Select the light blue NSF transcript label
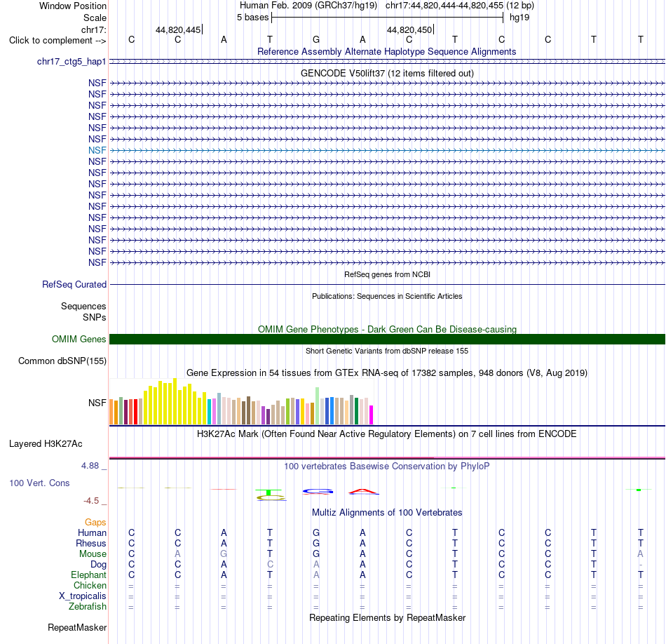Screen dimensions: 666x644 (x=97, y=151)
